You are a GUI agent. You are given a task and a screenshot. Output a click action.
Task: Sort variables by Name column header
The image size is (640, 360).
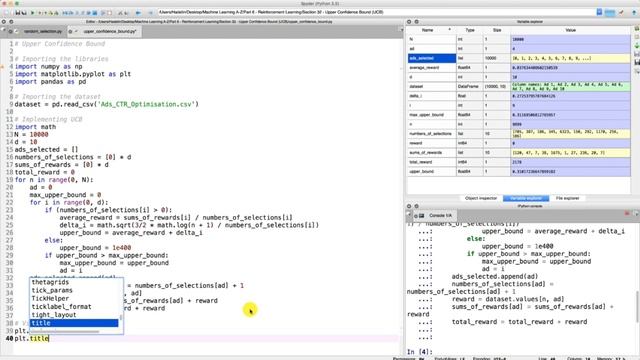tap(431, 30)
